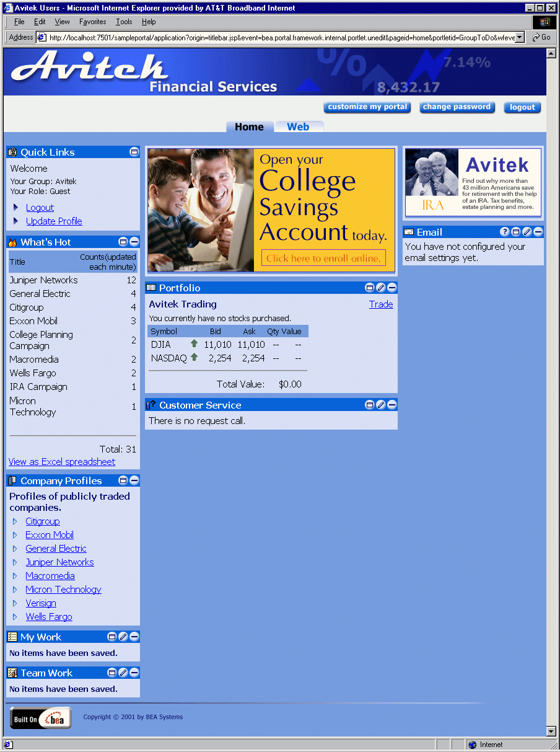Edit the Email portlet settings

pos(527,232)
